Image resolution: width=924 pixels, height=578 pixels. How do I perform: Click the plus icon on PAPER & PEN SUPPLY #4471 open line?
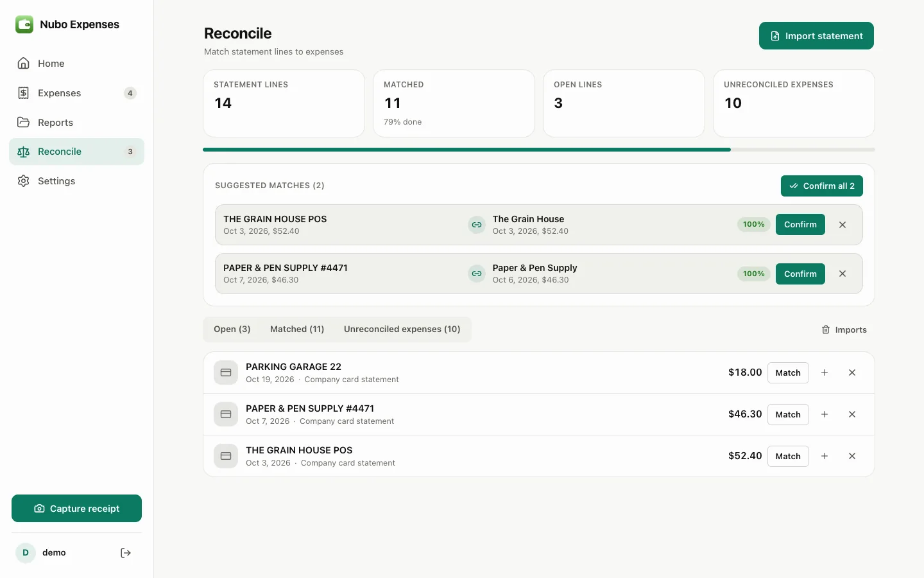point(825,414)
